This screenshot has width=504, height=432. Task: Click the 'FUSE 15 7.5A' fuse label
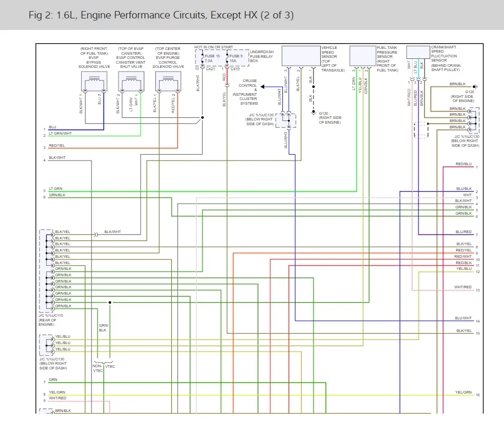[212, 58]
